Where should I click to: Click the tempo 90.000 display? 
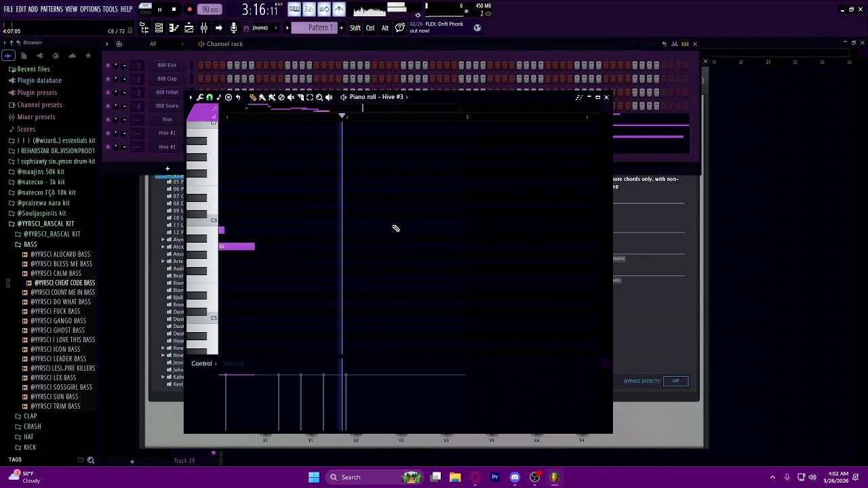point(210,9)
